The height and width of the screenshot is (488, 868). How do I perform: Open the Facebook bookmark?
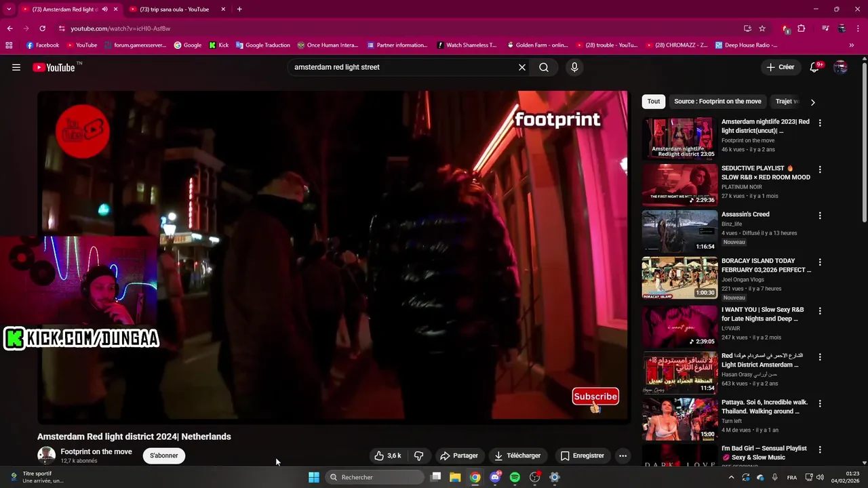point(43,45)
